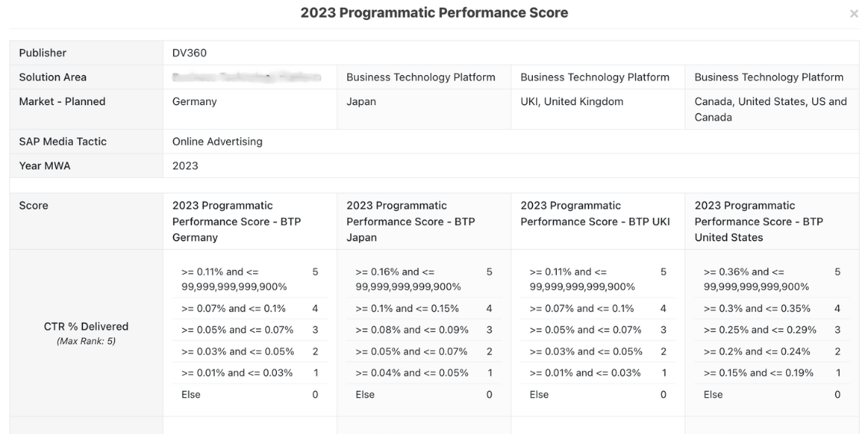Select the BTP UKI score heading

(595, 214)
